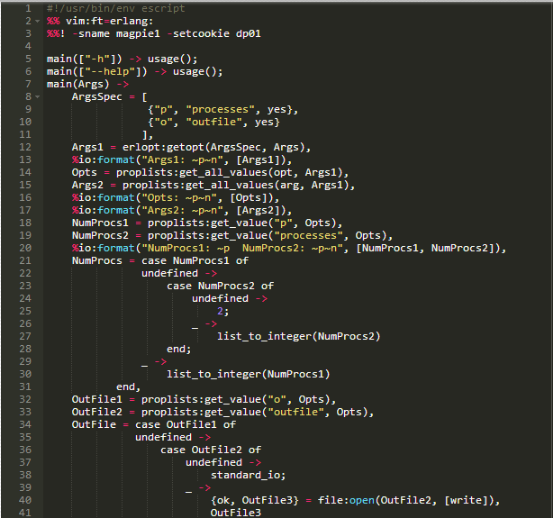Click file:open call on line 40
The image size is (554, 518).
pyautogui.click(x=346, y=500)
